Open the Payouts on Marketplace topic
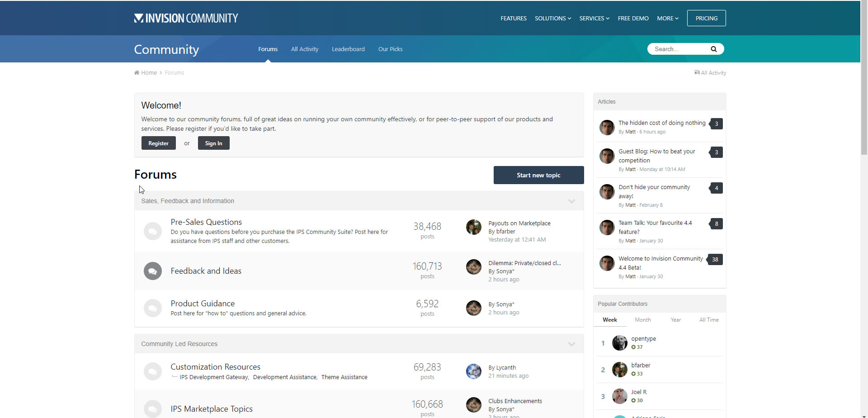The height and width of the screenshot is (418, 868). pyautogui.click(x=519, y=223)
